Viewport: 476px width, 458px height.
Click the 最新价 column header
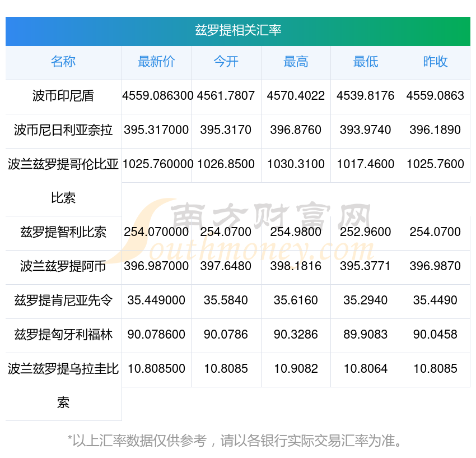[156, 62]
